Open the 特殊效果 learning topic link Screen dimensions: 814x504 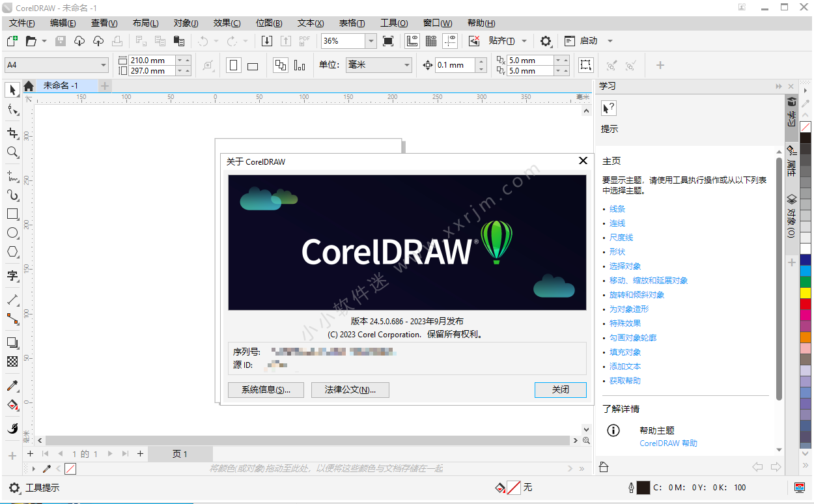pyautogui.click(x=625, y=324)
